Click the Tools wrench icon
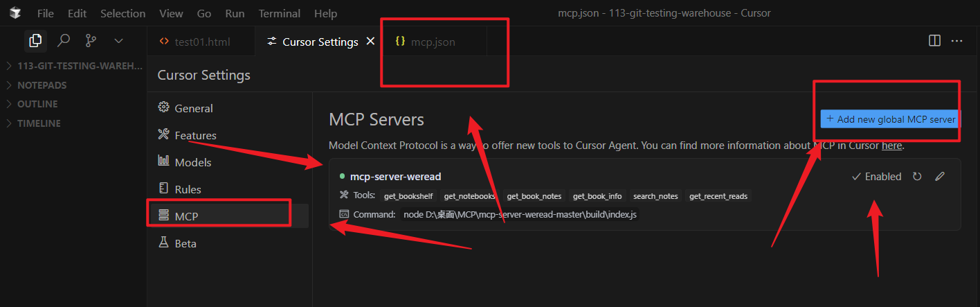The width and height of the screenshot is (980, 307). coord(344,195)
